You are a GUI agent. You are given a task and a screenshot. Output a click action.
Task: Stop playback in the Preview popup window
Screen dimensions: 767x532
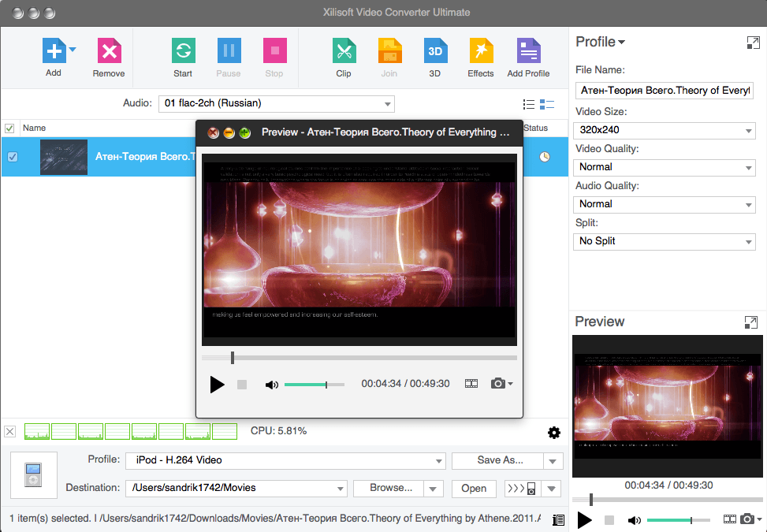point(242,385)
